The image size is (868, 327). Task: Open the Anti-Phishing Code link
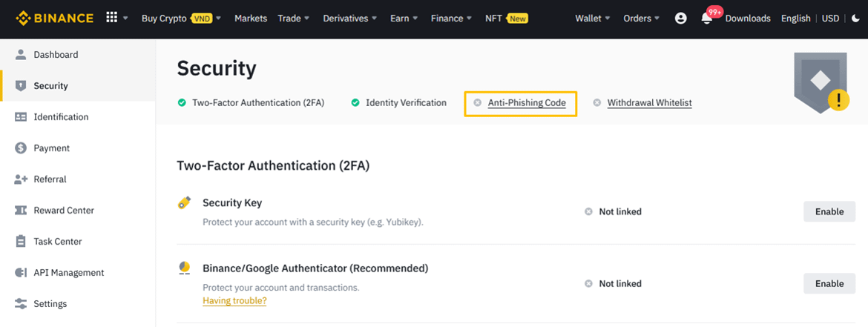tap(527, 103)
